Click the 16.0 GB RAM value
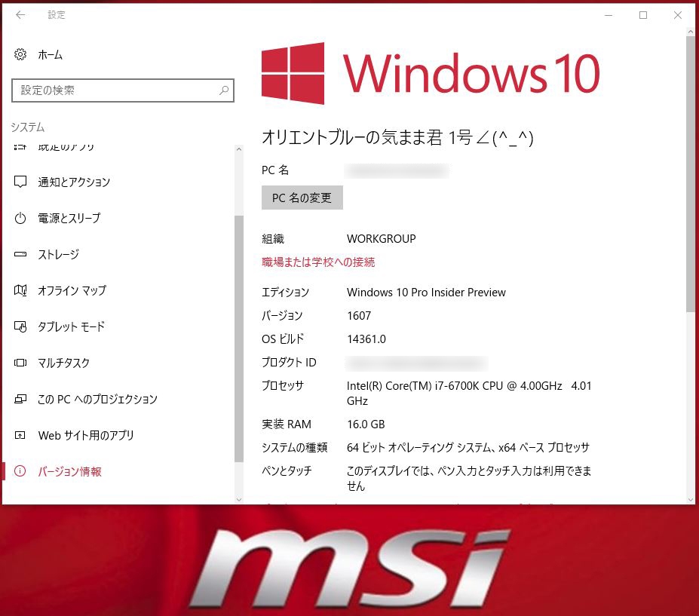The height and width of the screenshot is (616, 699). point(366,424)
